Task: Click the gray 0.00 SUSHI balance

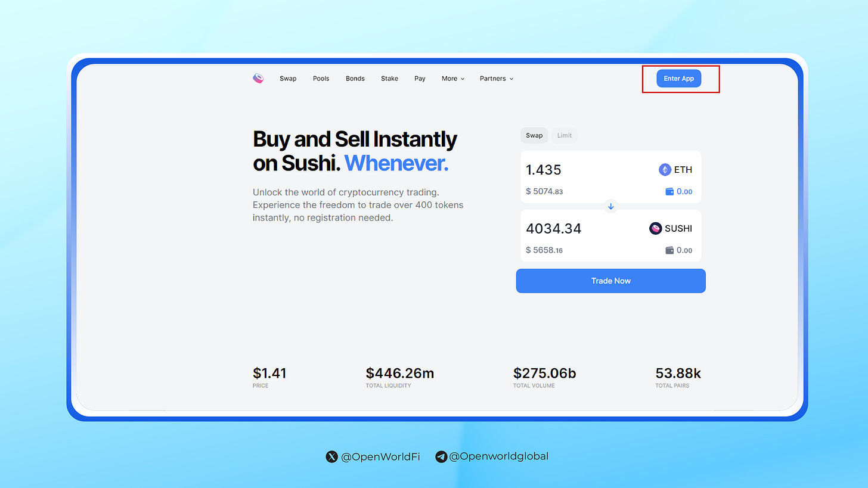Action: (684, 250)
